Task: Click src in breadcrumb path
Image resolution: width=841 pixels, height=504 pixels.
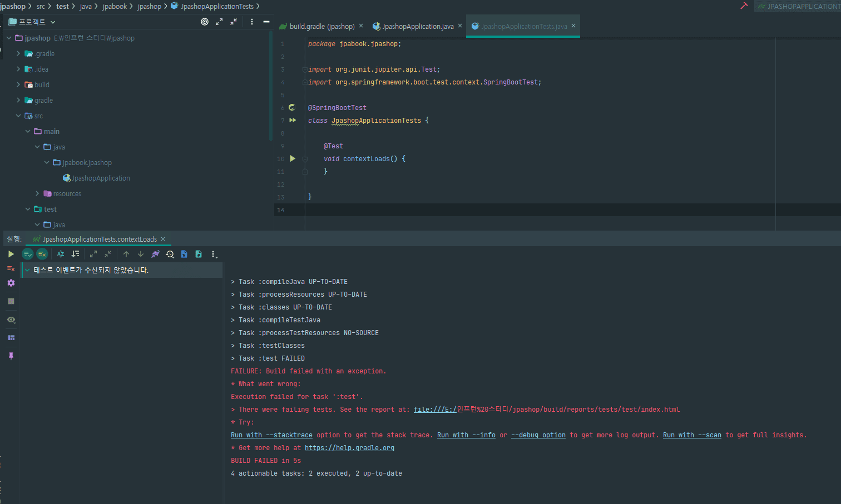Action: (x=41, y=6)
